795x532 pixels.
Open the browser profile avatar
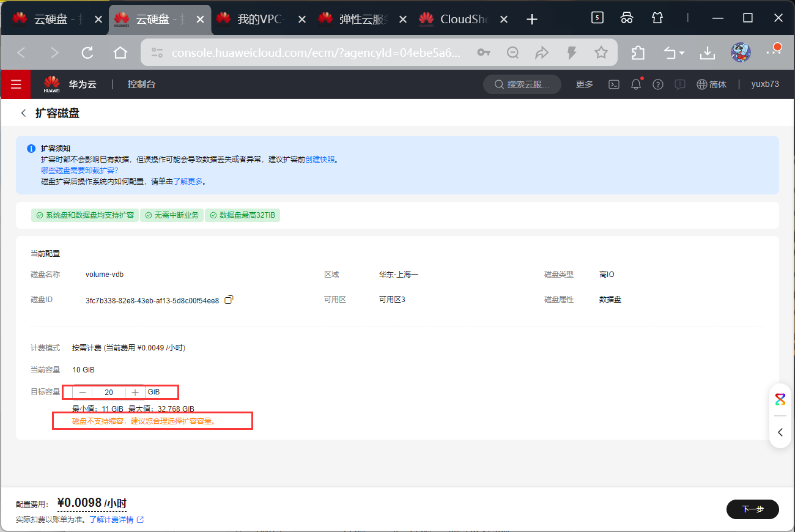point(741,53)
